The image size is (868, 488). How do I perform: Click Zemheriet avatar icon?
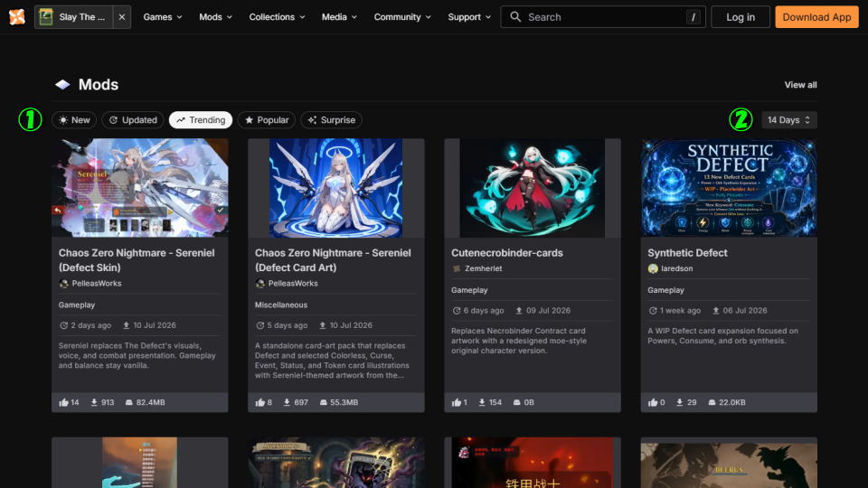click(457, 268)
